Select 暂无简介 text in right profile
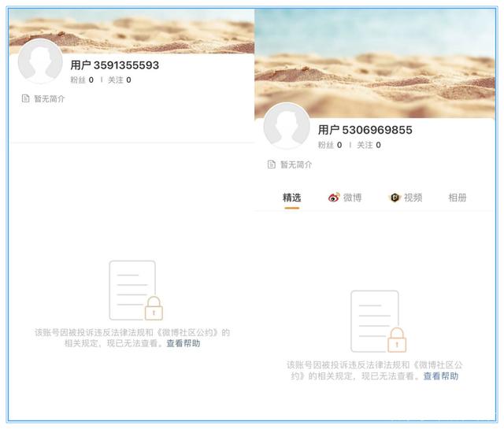 pyautogui.click(x=296, y=165)
